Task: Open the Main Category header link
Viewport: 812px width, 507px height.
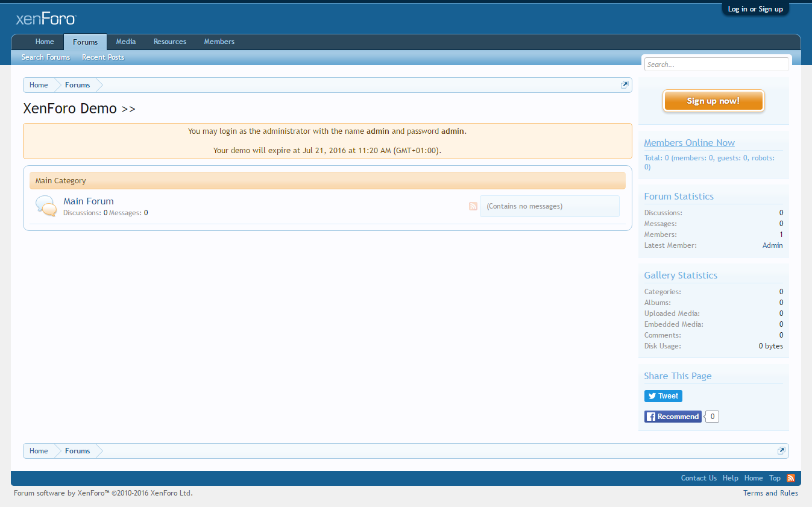Action: 61,180
